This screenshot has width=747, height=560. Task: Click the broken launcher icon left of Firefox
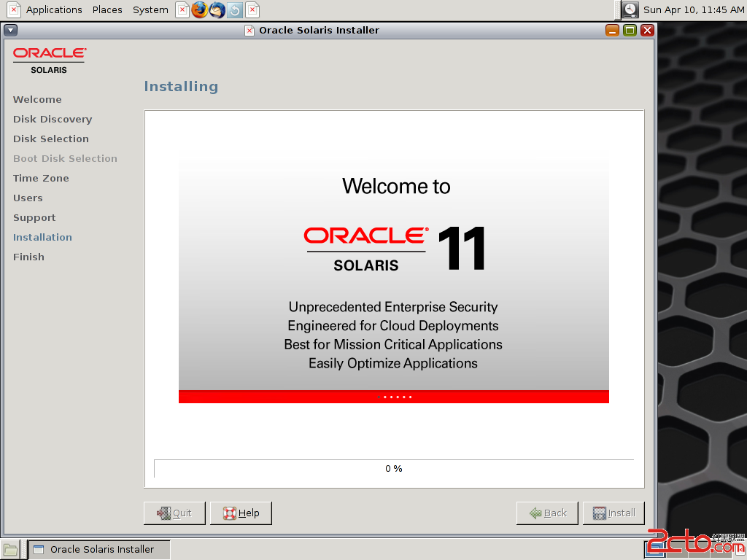pyautogui.click(x=182, y=9)
